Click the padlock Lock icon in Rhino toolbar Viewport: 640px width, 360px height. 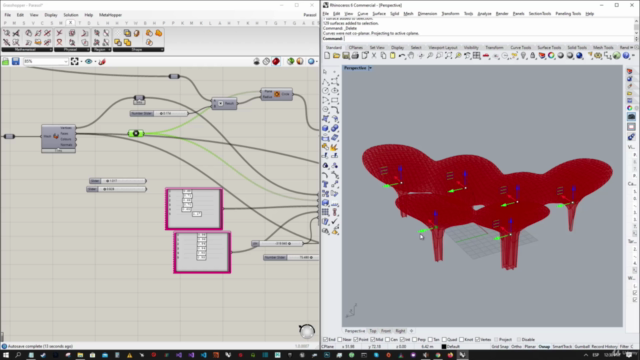point(533,56)
